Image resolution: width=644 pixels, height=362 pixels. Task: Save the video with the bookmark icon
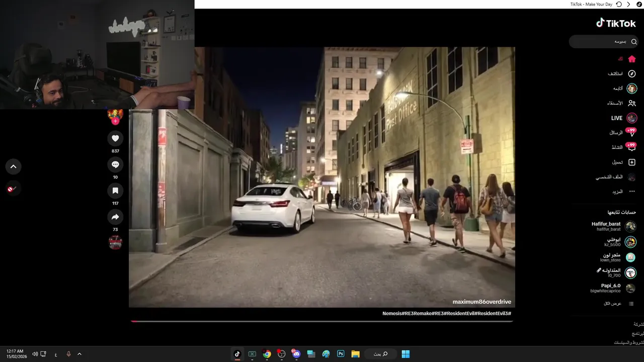tap(115, 191)
